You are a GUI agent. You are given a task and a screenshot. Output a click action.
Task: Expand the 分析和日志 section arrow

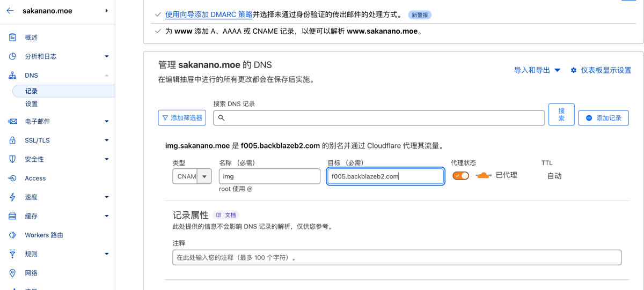point(106,56)
